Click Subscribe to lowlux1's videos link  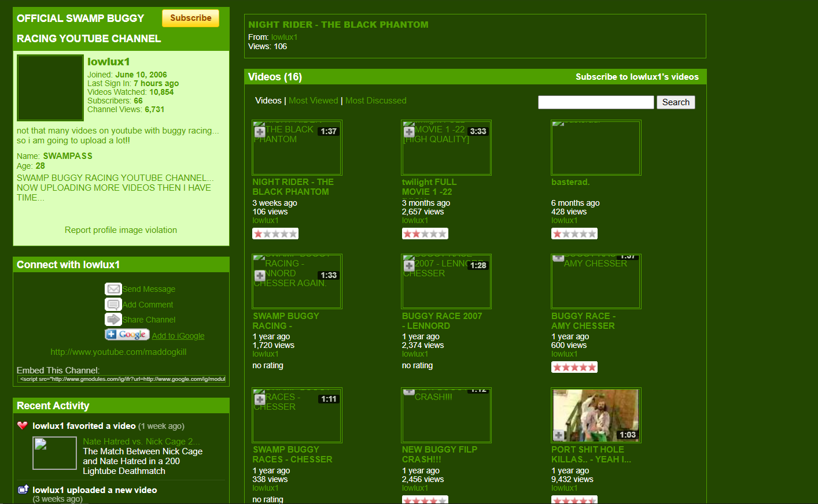click(x=637, y=77)
